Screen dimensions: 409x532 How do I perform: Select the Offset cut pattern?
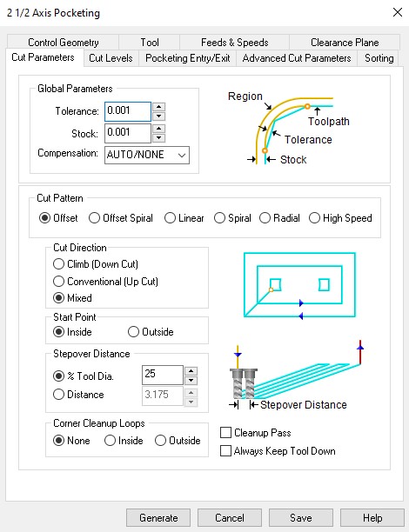tap(58, 218)
